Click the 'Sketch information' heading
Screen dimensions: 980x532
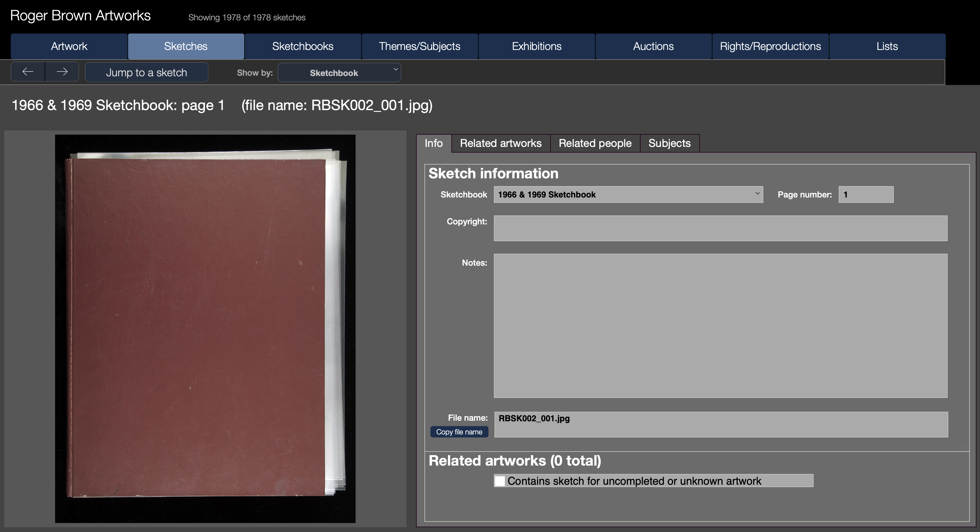tap(493, 174)
